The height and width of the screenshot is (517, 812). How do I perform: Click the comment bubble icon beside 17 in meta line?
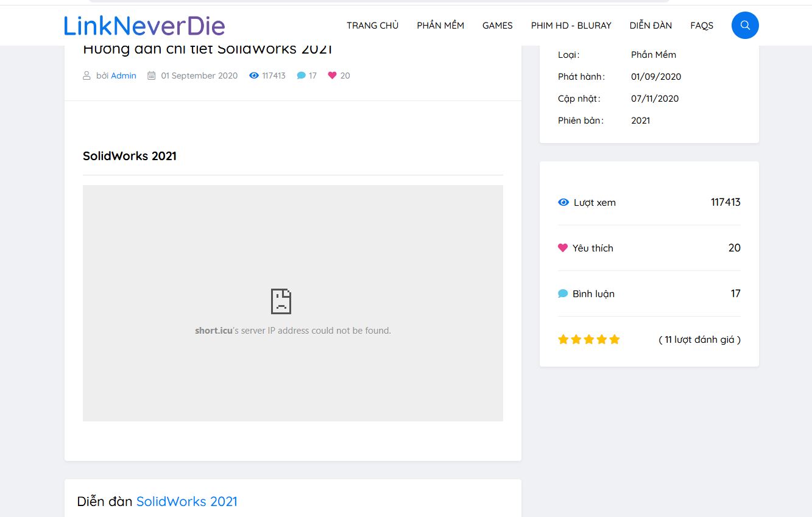(x=301, y=76)
